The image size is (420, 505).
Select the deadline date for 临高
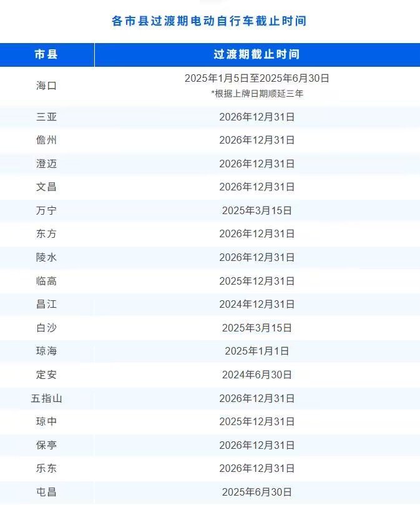click(x=257, y=281)
